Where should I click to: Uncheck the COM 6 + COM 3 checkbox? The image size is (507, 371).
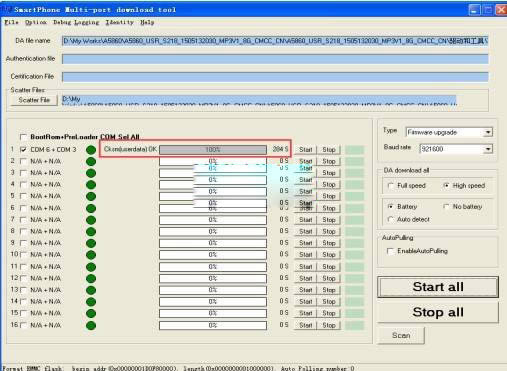click(23, 150)
